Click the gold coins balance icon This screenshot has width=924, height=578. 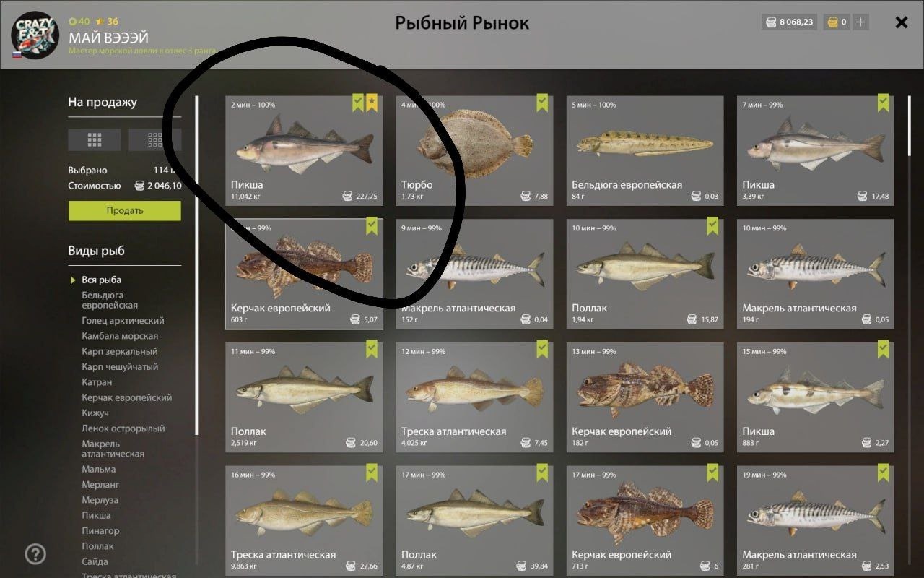pos(832,22)
